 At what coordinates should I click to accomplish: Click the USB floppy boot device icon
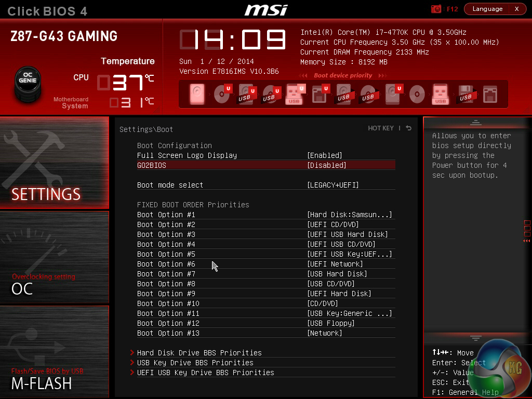(467, 94)
